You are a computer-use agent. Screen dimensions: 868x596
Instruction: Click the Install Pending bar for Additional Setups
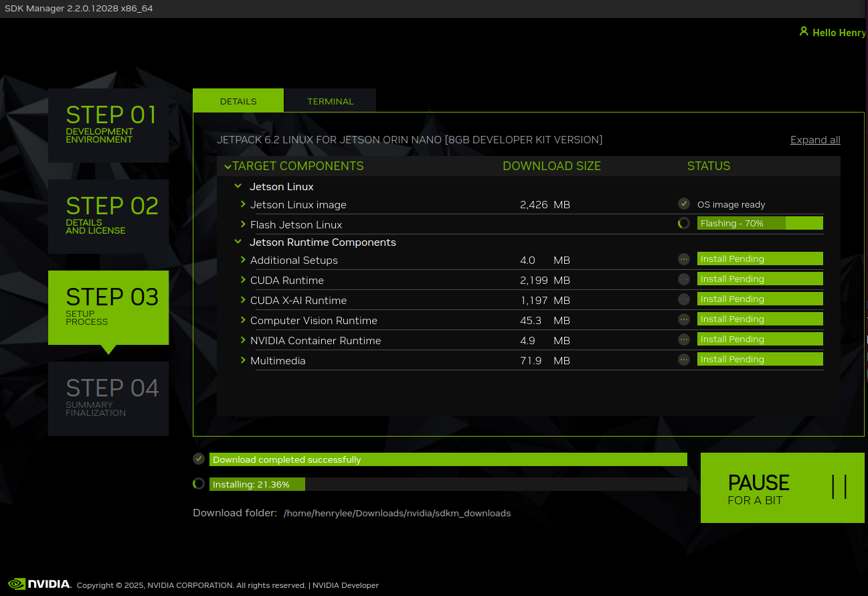pos(760,258)
